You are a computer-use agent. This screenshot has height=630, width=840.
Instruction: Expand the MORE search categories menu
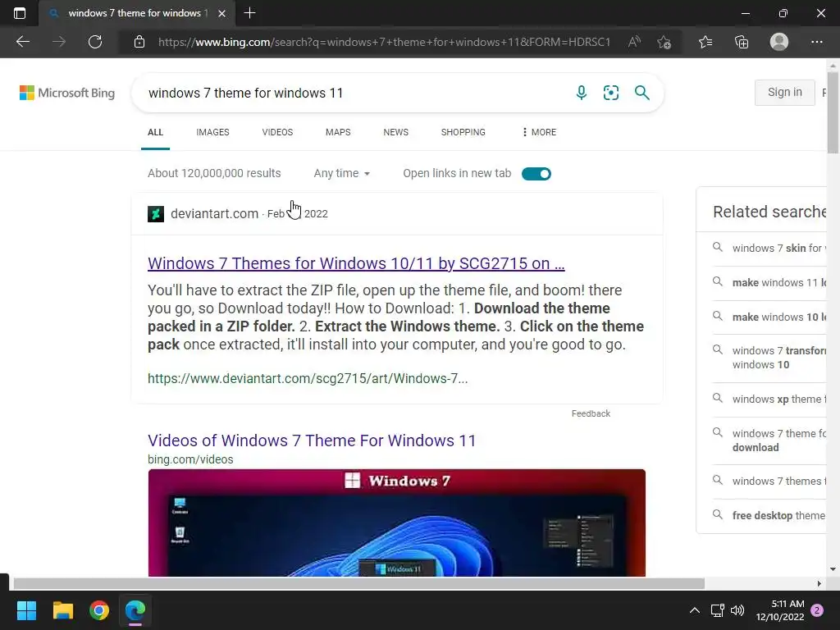(x=539, y=132)
